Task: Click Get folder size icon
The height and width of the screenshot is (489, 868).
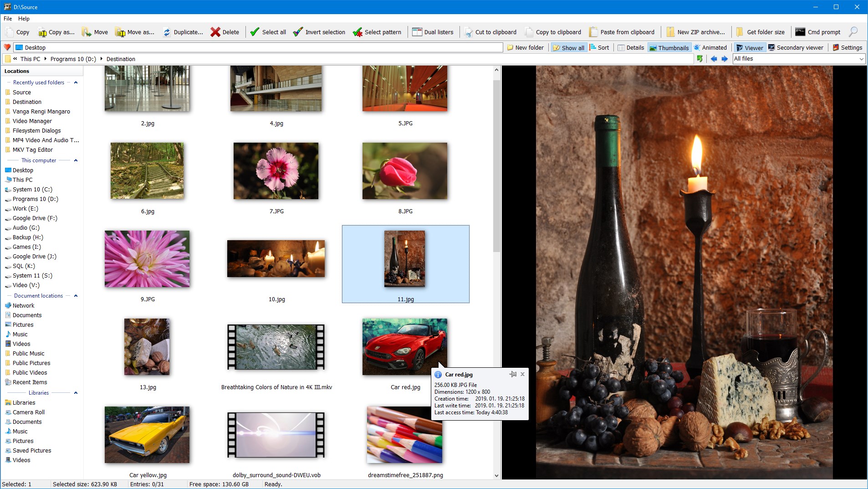Action: pos(740,32)
